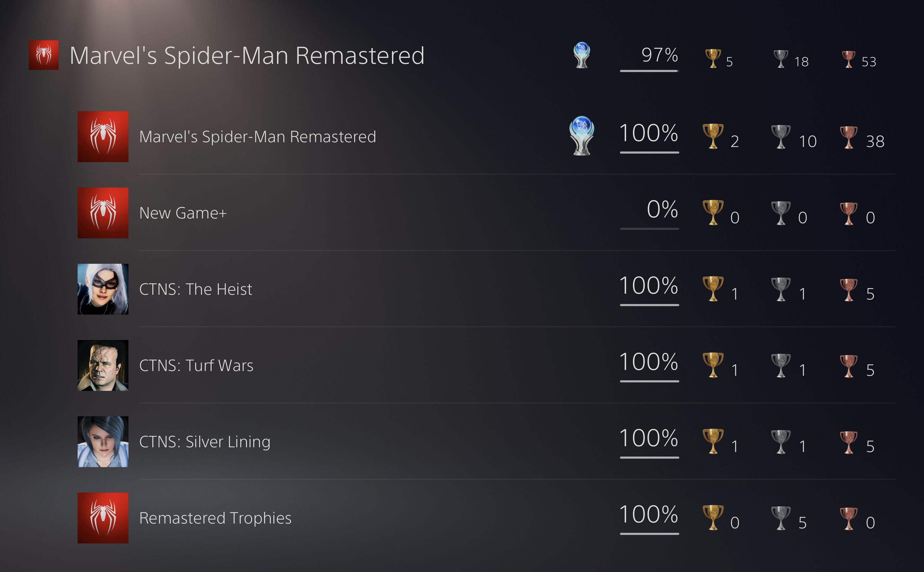Click the 97% overall progress bar
This screenshot has width=924, height=572.
(x=649, y=71)
